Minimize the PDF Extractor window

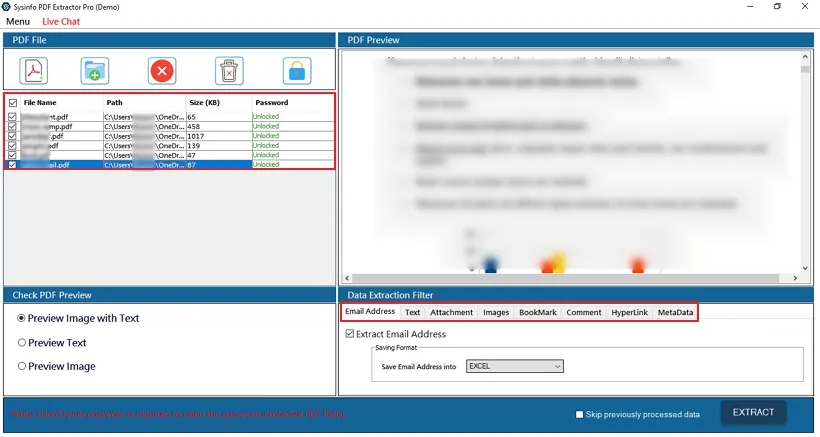pyautogui.click(x=751, y=7)
